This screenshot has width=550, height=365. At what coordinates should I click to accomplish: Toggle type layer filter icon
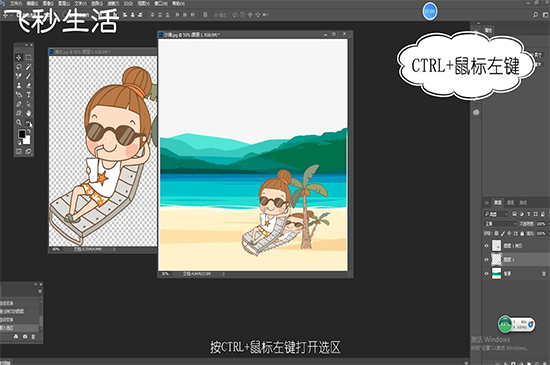tap(529, 214)
